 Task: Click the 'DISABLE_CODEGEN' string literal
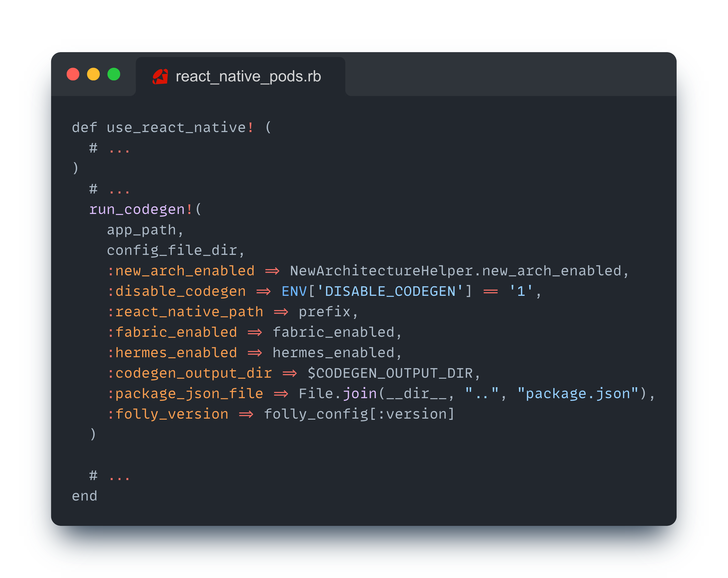tap(390, 291)
